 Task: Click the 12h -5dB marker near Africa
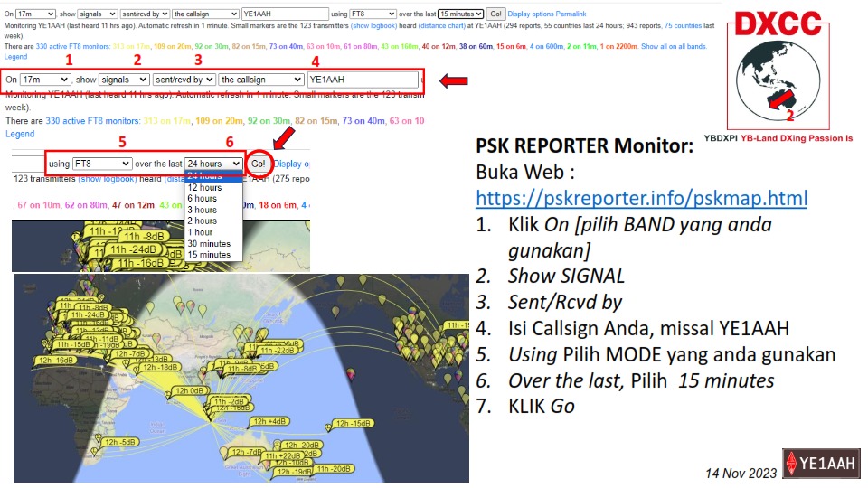coord(120,442)
